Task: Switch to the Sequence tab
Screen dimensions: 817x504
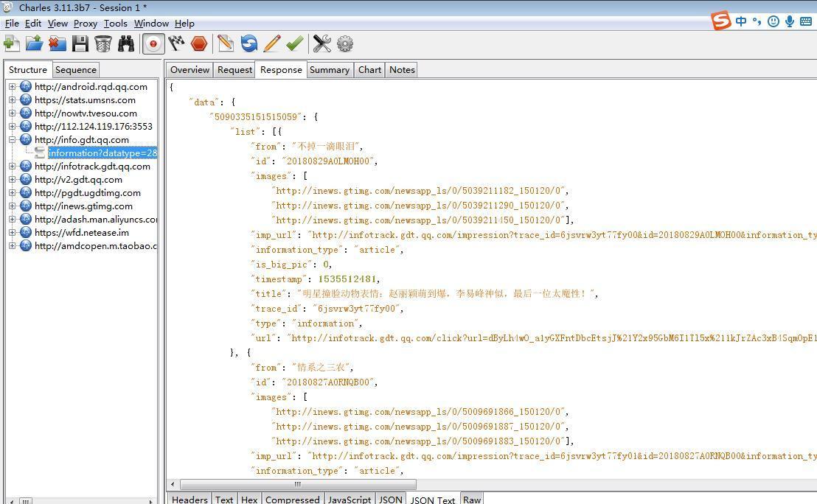Action: (x=75, y=70)
